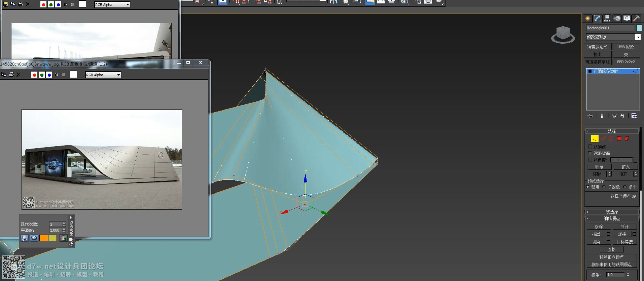This screenshot has width=644, height=281.
Task: Select the 禁用 preview selection radio
Action: [588, 187]
